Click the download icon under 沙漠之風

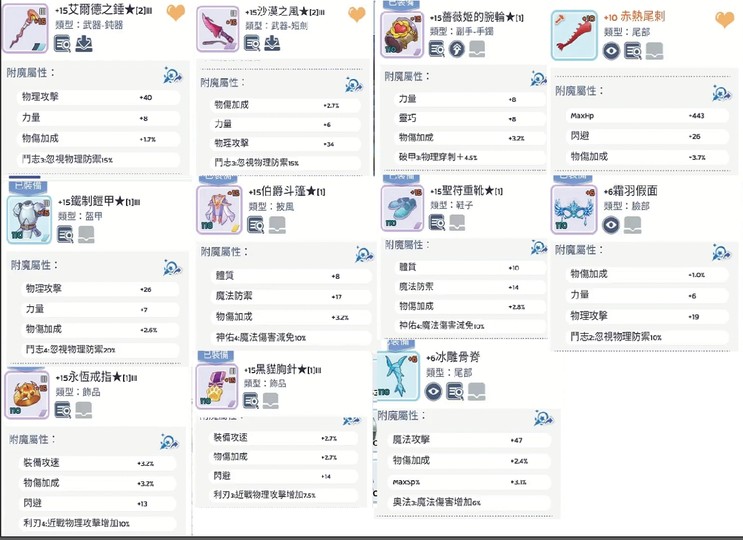pyautogui.click(x=272, y=43)
